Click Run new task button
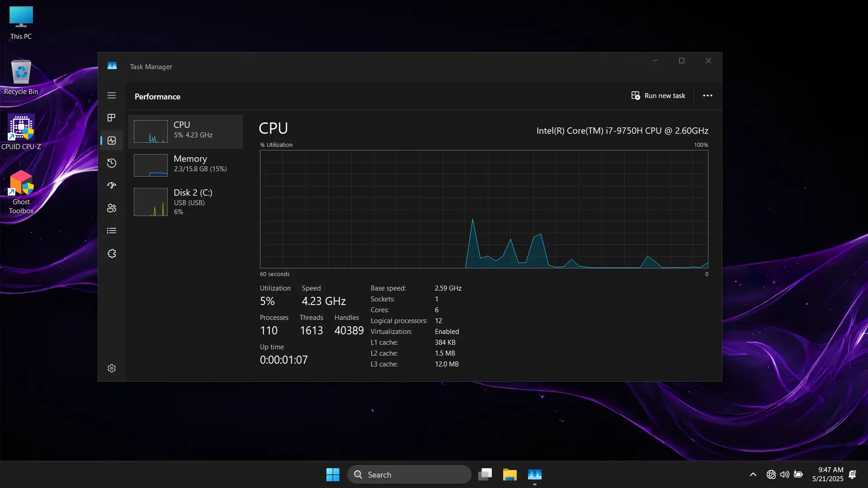This screenshot has width=868, height=488. point(658,95)
